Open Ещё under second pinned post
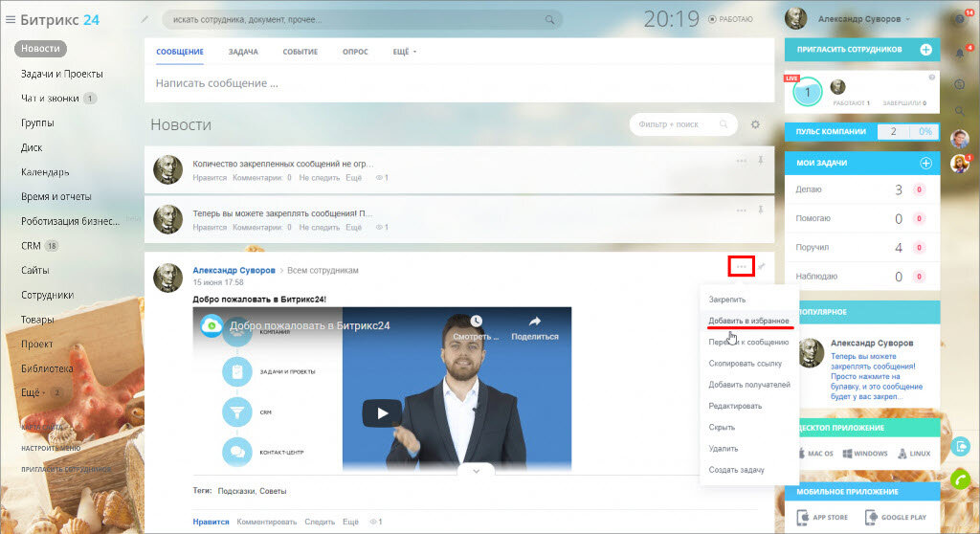This screenshot has height=534, width=980. [354, 227]
